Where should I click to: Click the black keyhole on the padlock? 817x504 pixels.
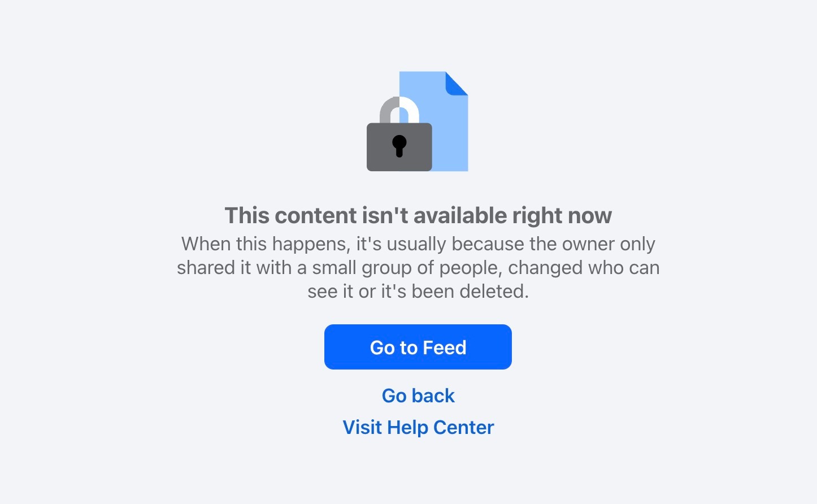[x=399, y=146]
